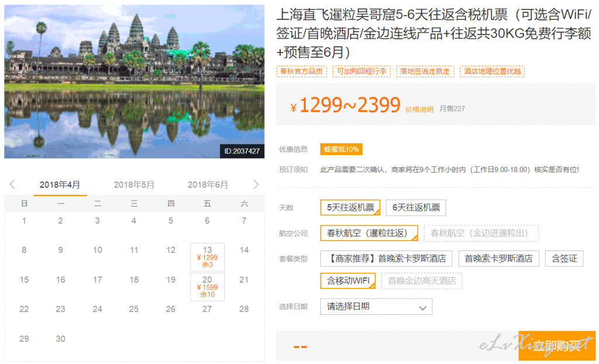Choose the 5天往返机票 option

[350, 207]
